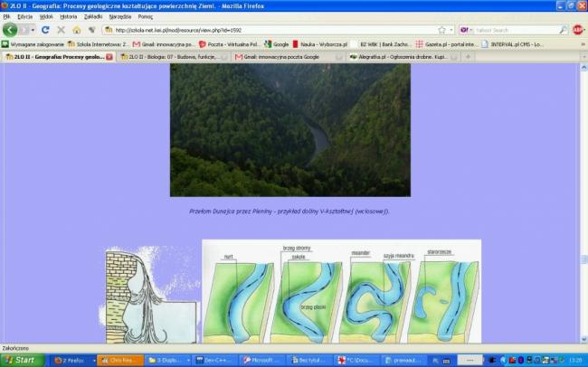Click inside the address URL field
The image size is (588, 367).
click(x=271, y=30)
